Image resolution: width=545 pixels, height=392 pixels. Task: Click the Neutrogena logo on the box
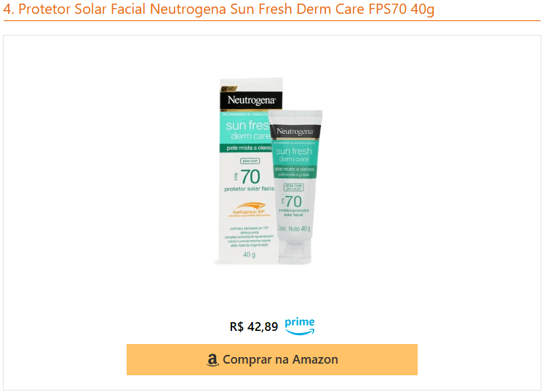coord(251,100)
